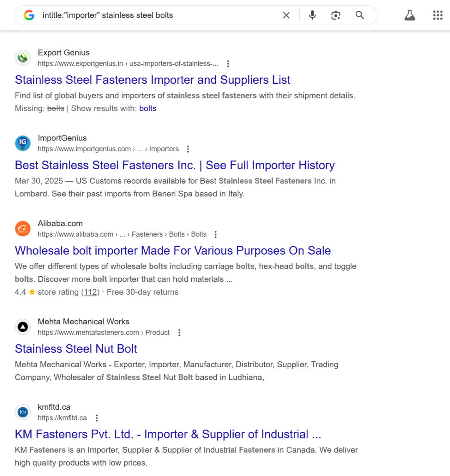Open Search Labs flask icon
This screenshot has height=476, width=450.
point(410,15)
